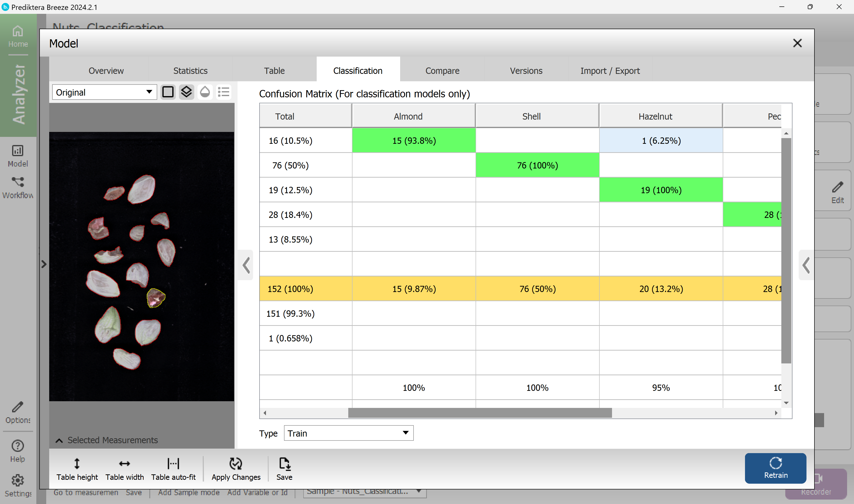
Task: Toggle the layers overlay button
Action: click(186, 92)
